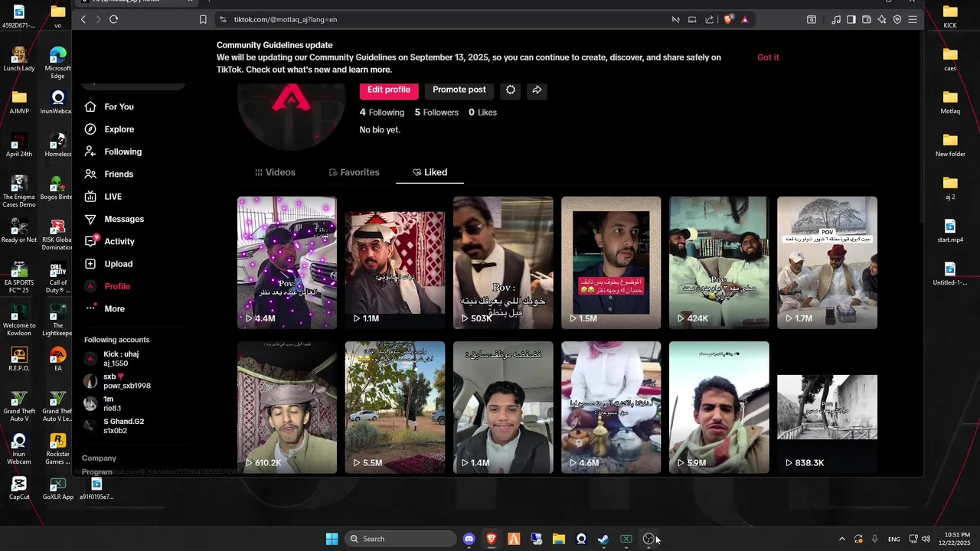Expand the Company footer section
This screenshot has height=551, width=980.
tap(100, 458)
